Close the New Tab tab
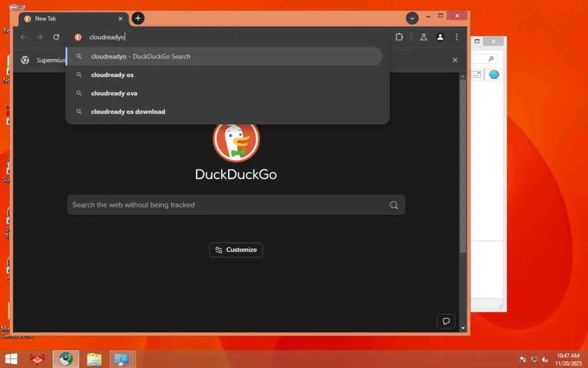This screenshot has width=588, height=368. click(121, 19)
